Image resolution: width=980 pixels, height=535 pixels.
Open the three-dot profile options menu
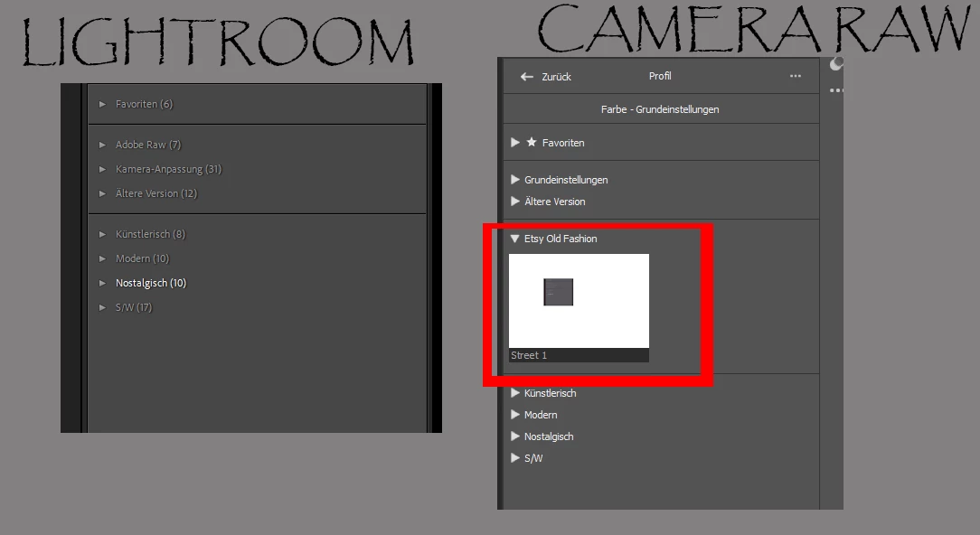795,76
